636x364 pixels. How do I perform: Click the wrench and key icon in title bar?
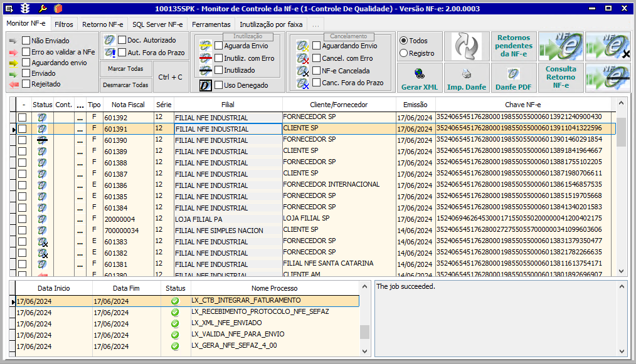coord(42,8)
